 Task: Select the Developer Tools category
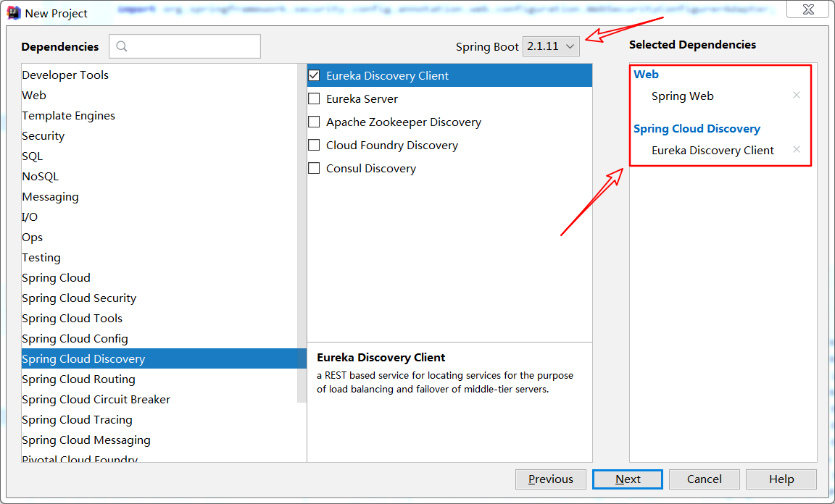pyautogui.click(x=159, y=75)
